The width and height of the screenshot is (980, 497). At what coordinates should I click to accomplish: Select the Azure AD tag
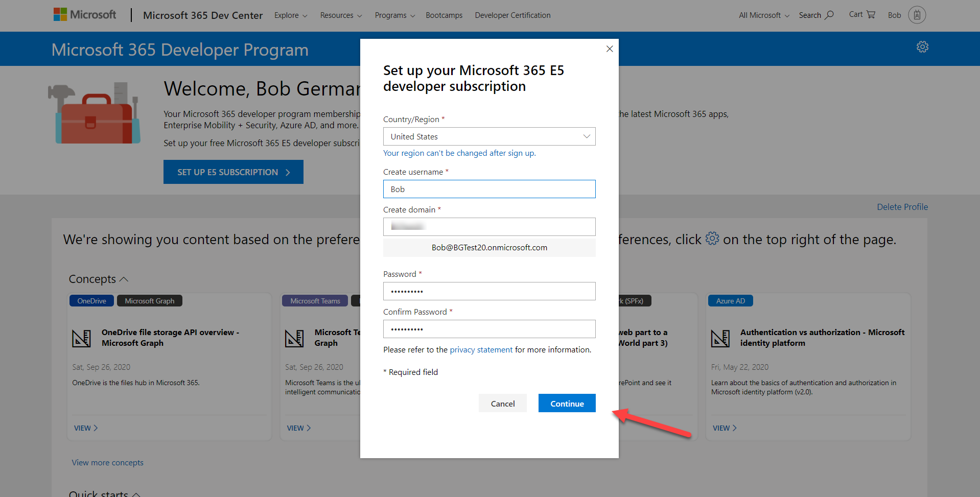(x=731, y=301)
